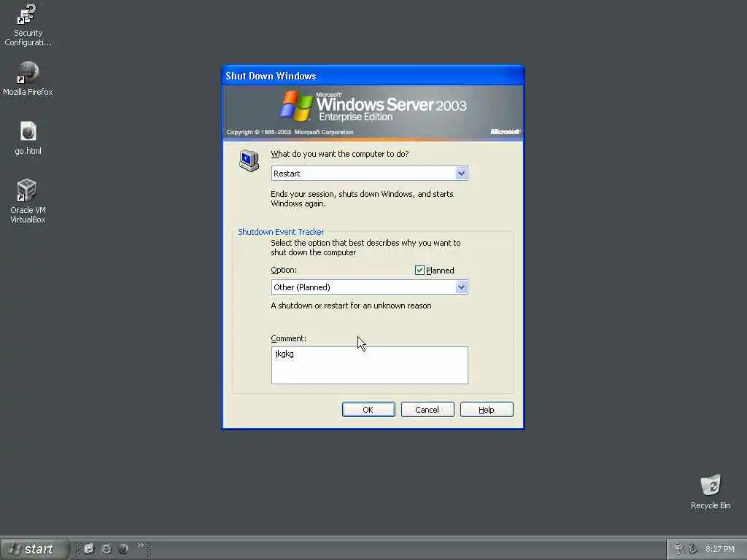Select the Recycle Bin icon

pyautogui.click(x=711, y=491)
